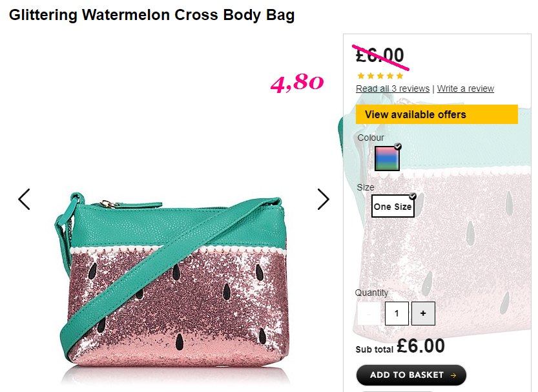
Task: Click the arrow icon in Add to Basket
Action: [x=453, y=376]
